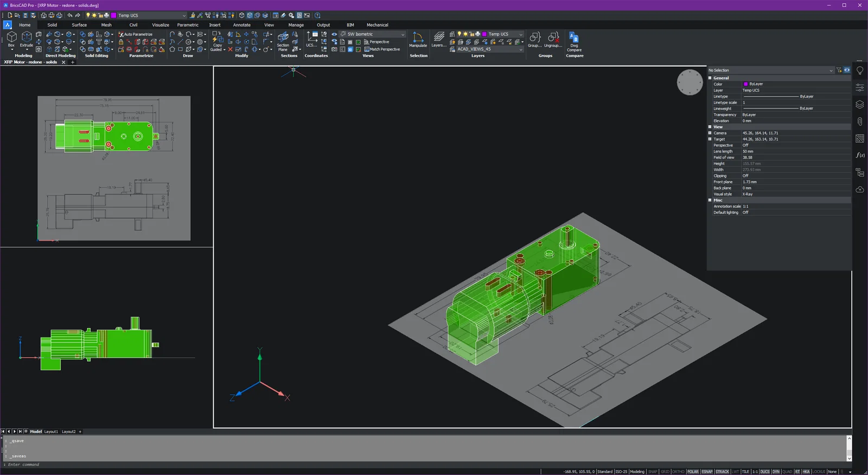
Task: Click the Auto Parametrize button
Action: (136, 34)
